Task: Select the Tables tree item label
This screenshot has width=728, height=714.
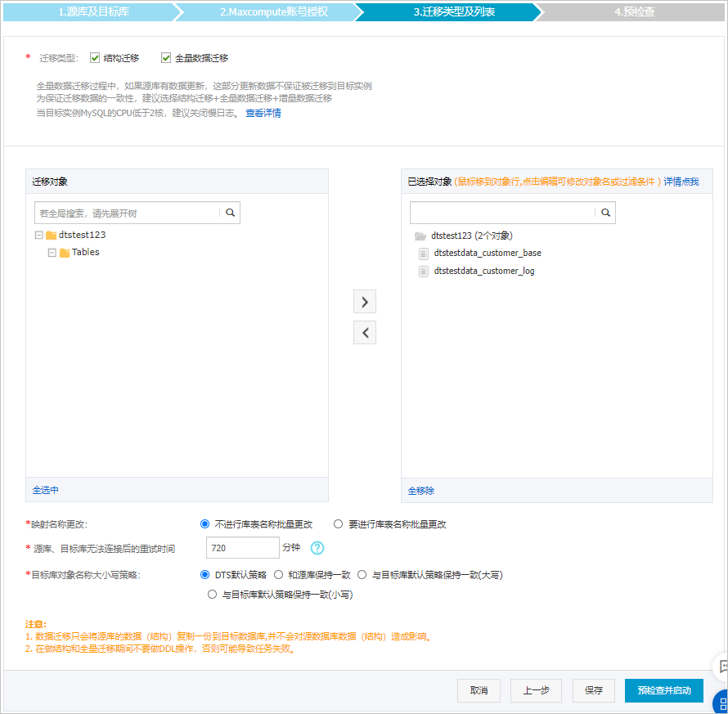Action: 85,252
